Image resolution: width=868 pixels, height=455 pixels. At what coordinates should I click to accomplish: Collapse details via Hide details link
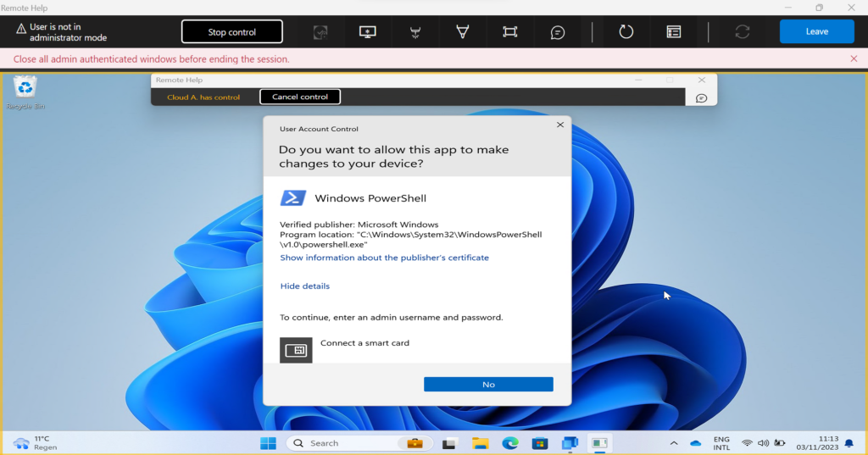click(304, 286)
